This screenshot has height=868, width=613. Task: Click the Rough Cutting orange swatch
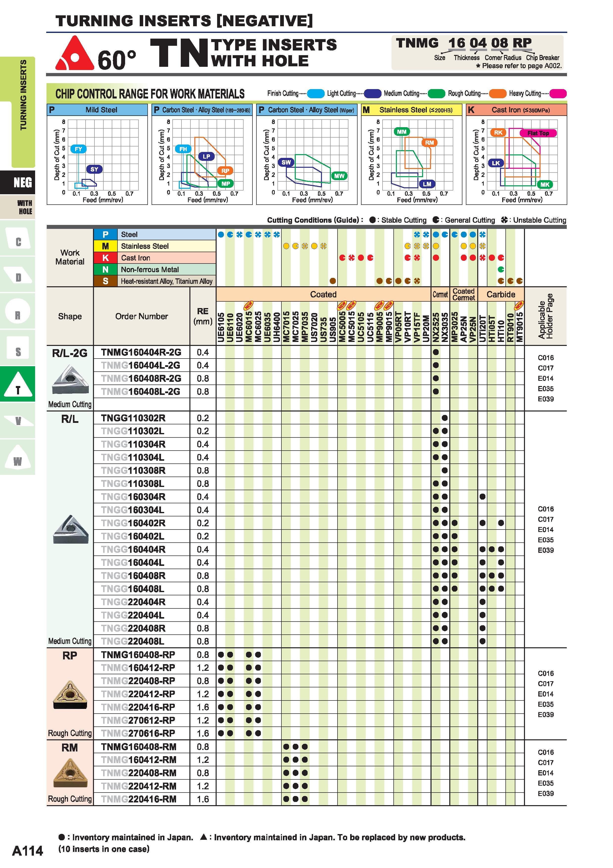[x=498, y=93]
